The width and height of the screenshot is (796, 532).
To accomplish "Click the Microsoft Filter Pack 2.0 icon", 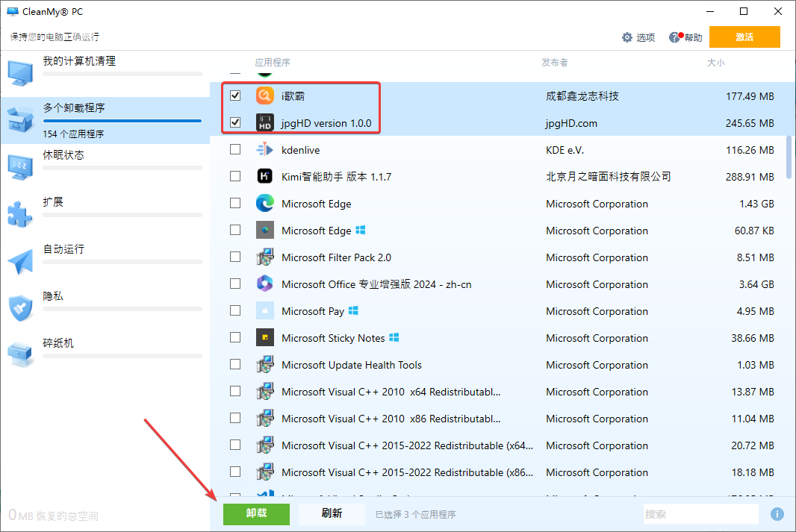I will tap(264, 257).
